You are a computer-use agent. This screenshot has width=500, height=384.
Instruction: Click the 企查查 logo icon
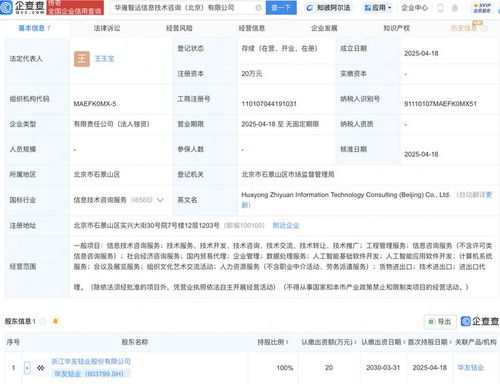coord(6,7)
